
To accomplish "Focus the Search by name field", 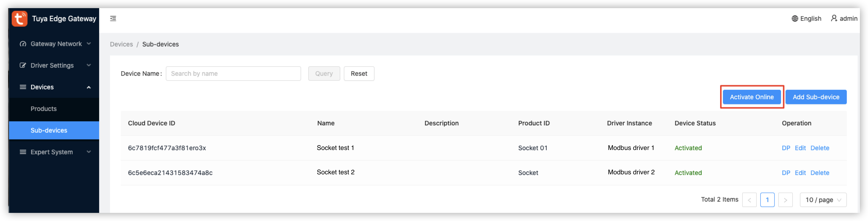I will (x=233, y=74).
